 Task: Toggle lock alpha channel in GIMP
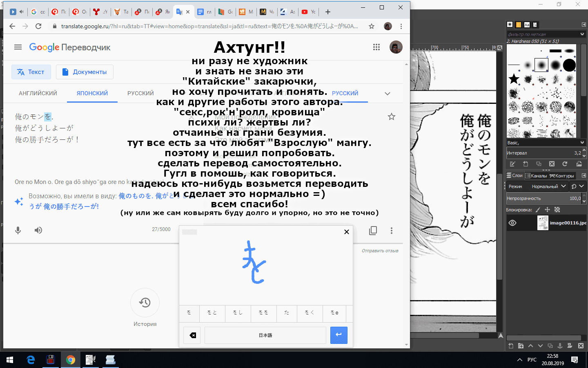click(x=557, y=210)
